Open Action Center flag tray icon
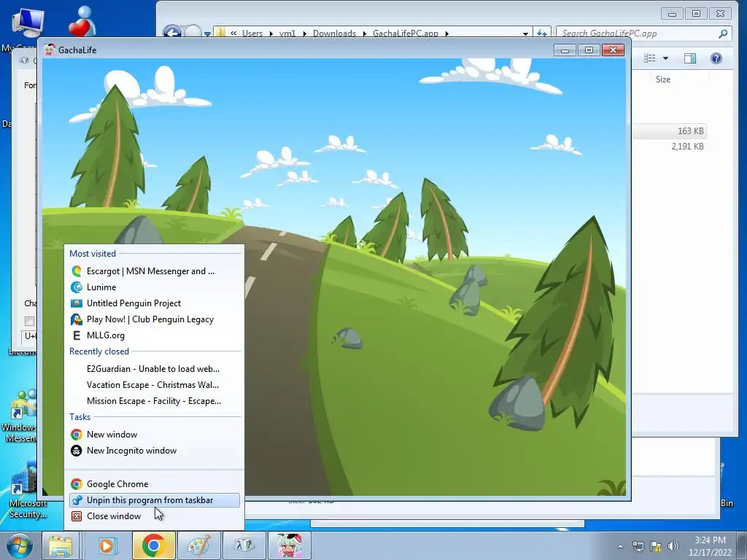The height and width of the screenshot is (560, 747). 656,546
